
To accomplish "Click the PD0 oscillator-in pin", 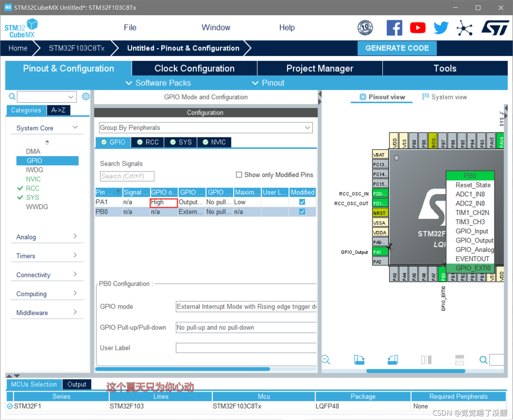I will (x=380, y=194).
